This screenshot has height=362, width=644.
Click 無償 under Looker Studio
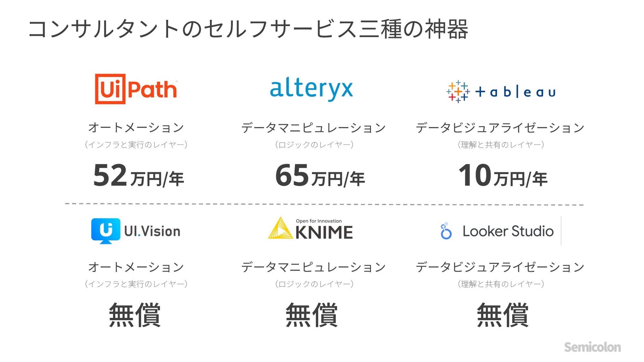coord(502,315)
